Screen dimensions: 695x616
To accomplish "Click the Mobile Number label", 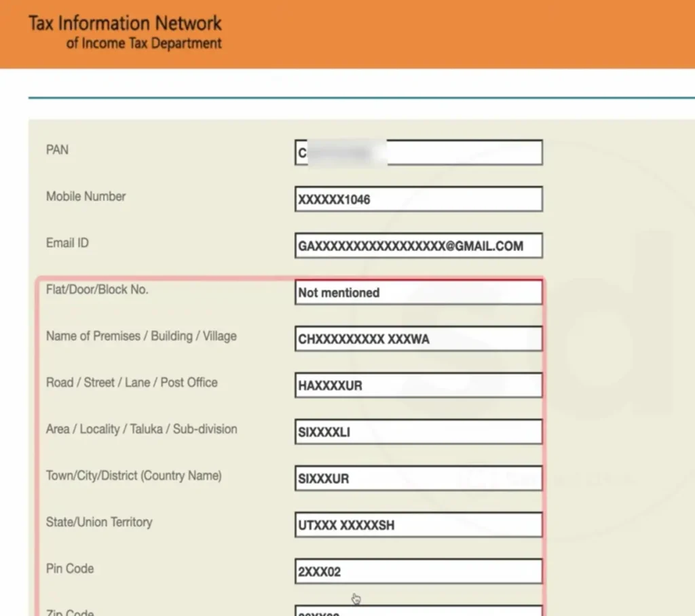I will coord(86,197).
